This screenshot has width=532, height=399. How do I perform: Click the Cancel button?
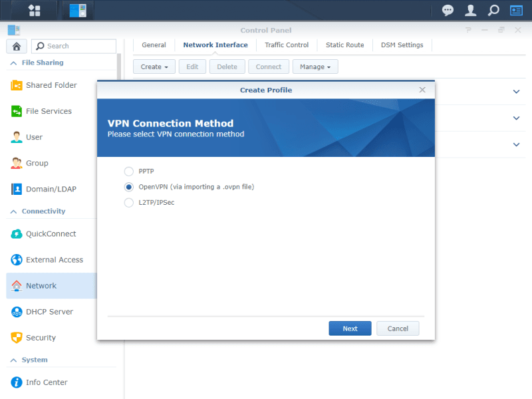[398, 329]
